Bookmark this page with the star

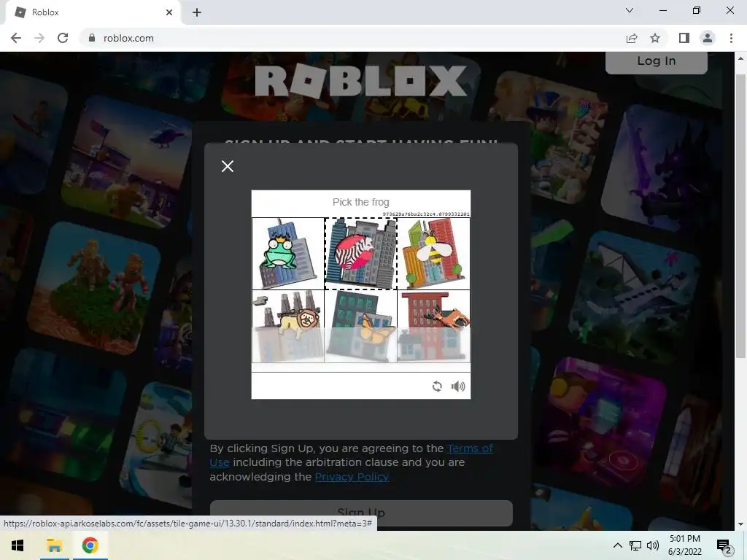[655, 38]
